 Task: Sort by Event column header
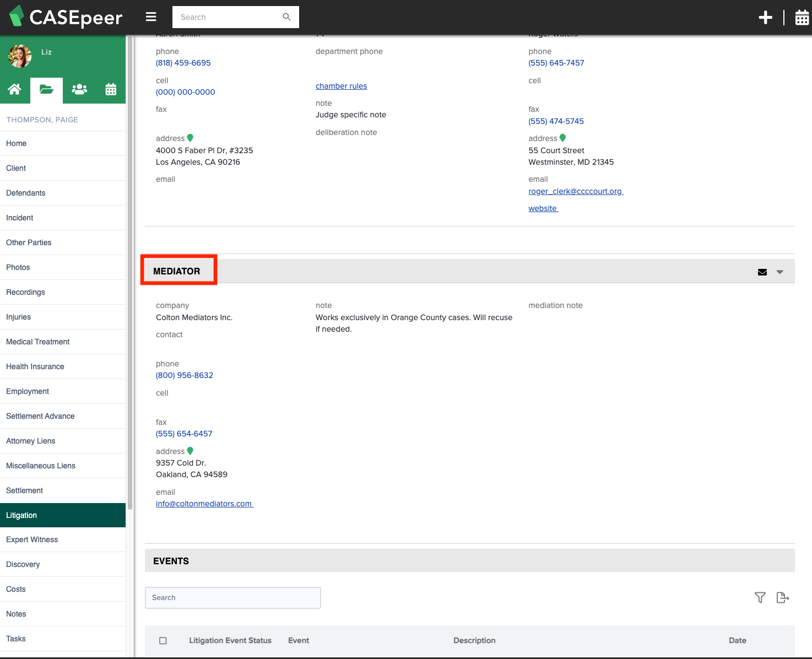(299, 640)
